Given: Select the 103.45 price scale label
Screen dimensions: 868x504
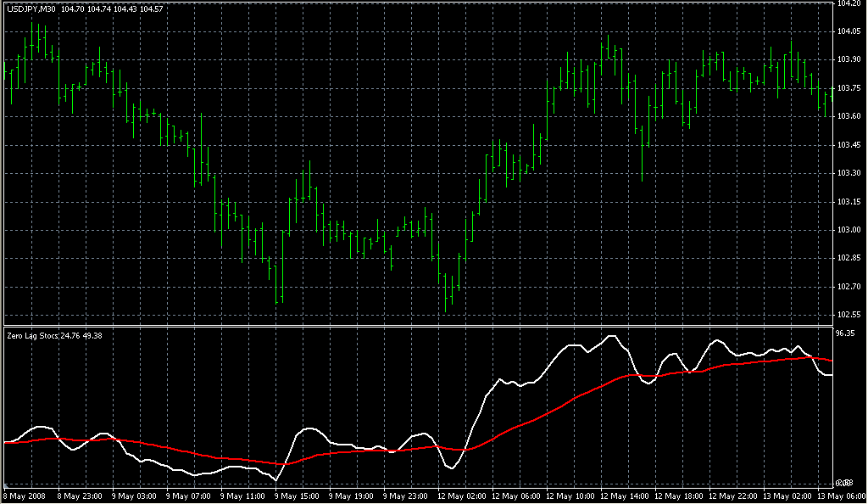Looking at the screenshot, I should pyautogui.click(x=849, y=145).
